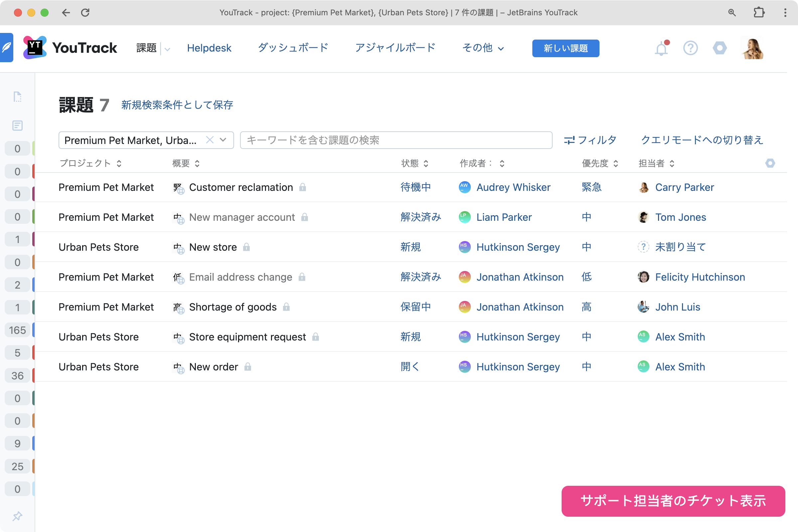Viewport: 798px width, 532px height.
Task: Go to the Helpdesk tab
Action: (x=209, y=48)
